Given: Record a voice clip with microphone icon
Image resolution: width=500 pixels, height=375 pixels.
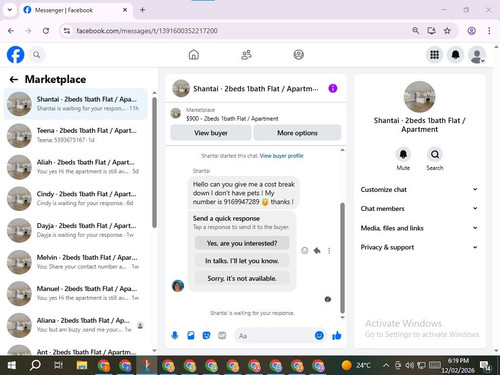Looking at the screenshot, I should click(x=175, y=335).
